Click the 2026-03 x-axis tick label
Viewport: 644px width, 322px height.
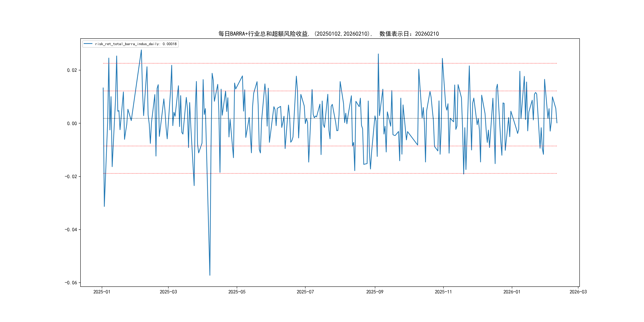point(578,292)
